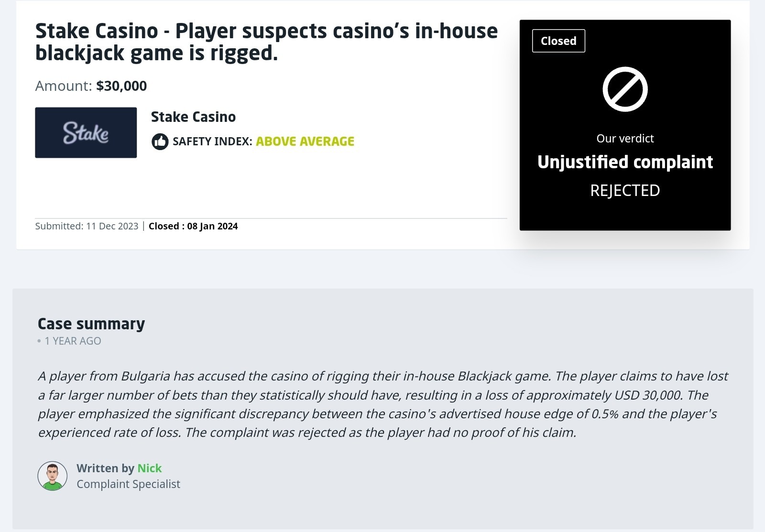Click the Unjustified complaint verdict text
Viewport: 765px width, 532px height.
625,162
